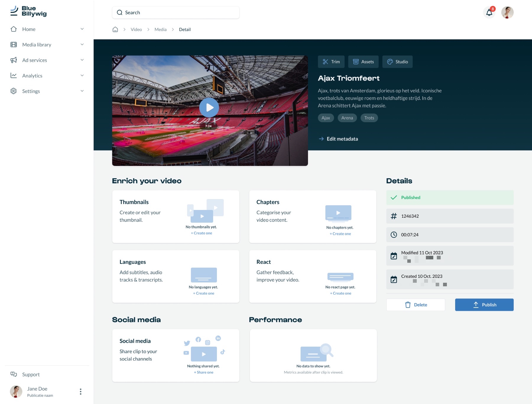Click the Blue Billywig logo
This screenshot has width=532, height=404.
point(28,11)
